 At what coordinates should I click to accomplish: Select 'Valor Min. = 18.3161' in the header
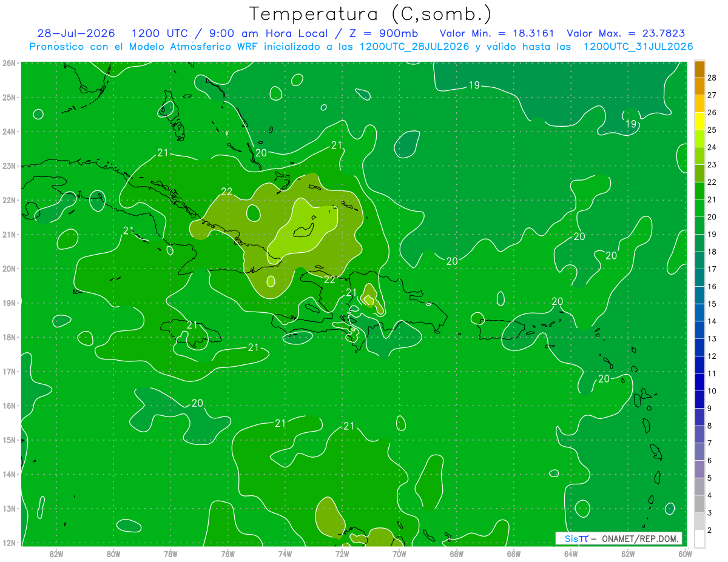pyautogui.click(x=496, y=33)
